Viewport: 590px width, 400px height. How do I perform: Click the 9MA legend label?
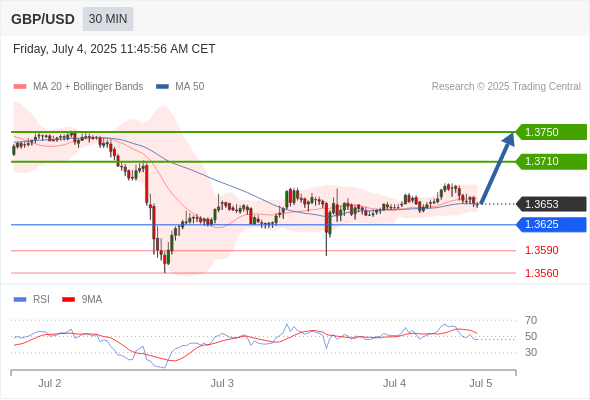[92, 300]
